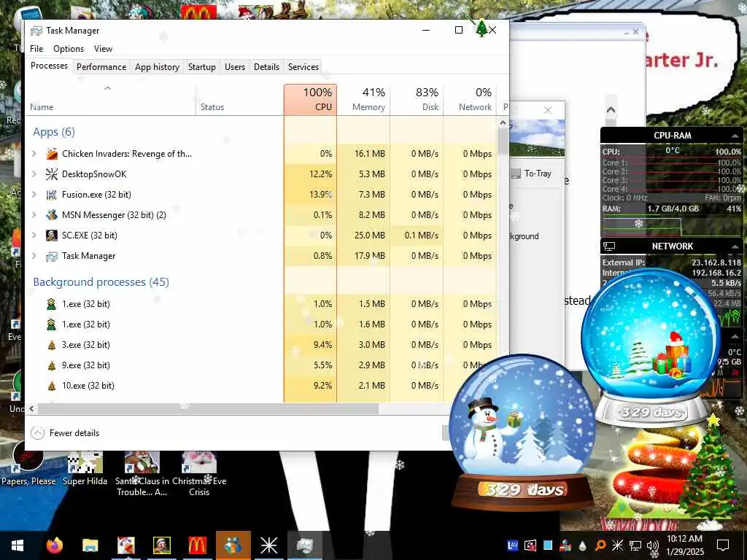Click the vertical scrollbar up arrow in Task Manager
The height and width of the screenshot is (560, 747).
click(x=503, y=122)
